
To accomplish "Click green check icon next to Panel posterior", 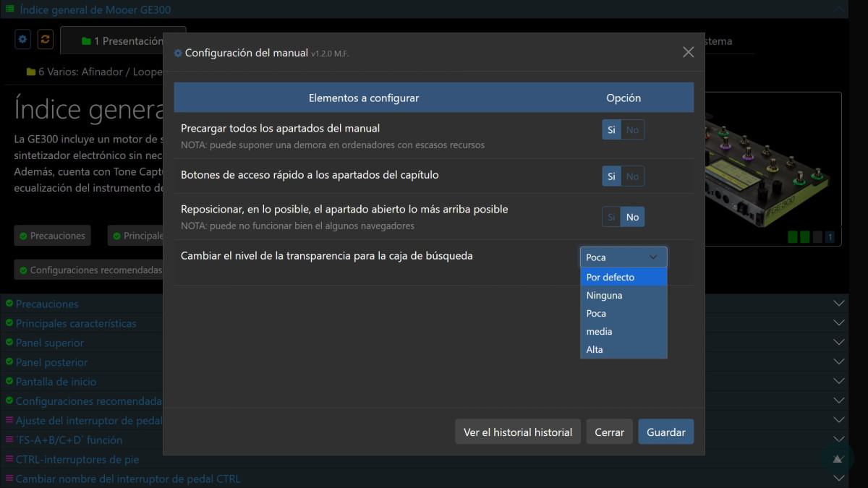I will [9, 362].
